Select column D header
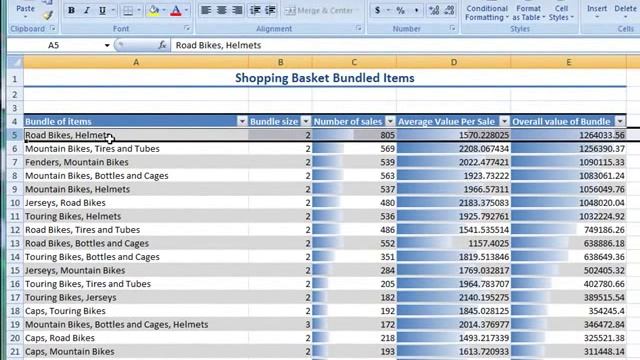The image size is (640, 360). 453,62
